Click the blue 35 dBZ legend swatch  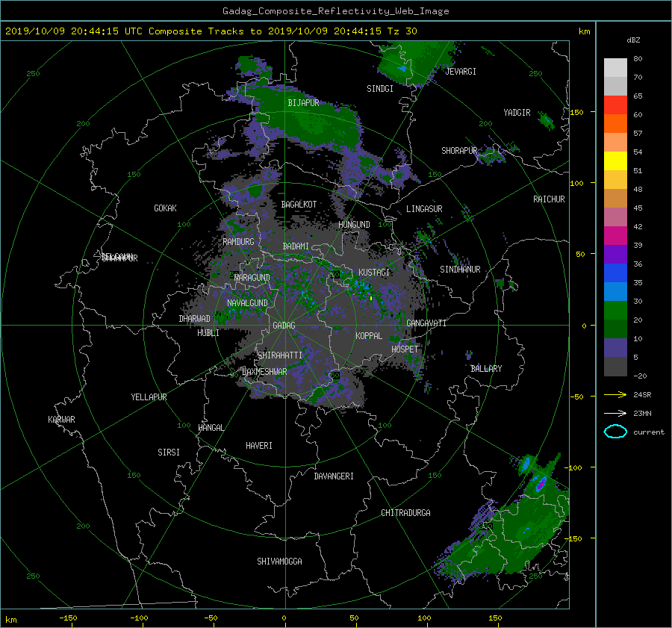coord(615,273)
